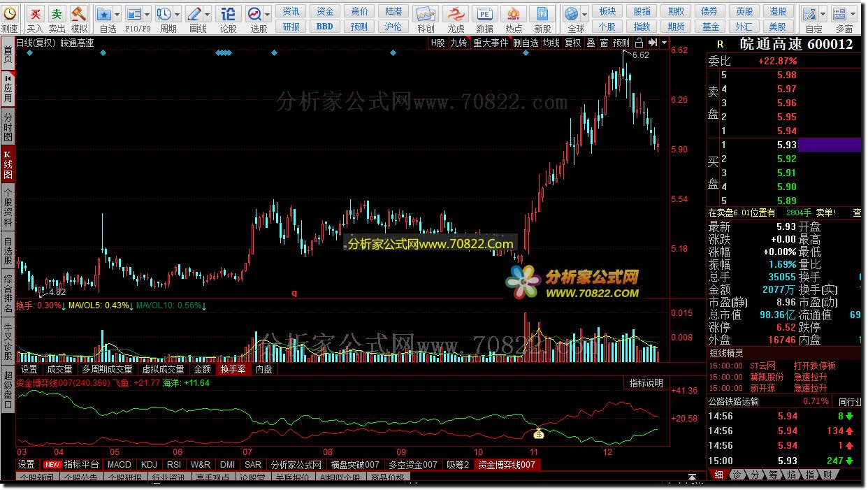This screenshot has height=490, width=868.
Task: Switch to the 个股资料 side tab
Action: 8,208
